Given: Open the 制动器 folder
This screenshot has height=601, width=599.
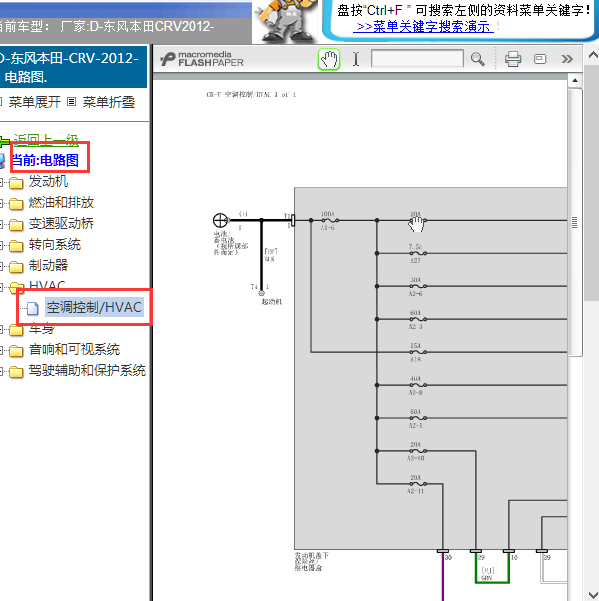Looking at the screenshot, I should pos(48,265).
